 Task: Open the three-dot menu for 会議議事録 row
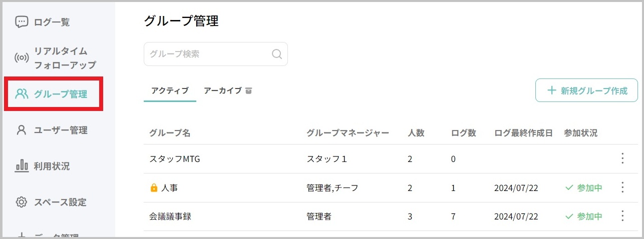click(x=622, y=216)
